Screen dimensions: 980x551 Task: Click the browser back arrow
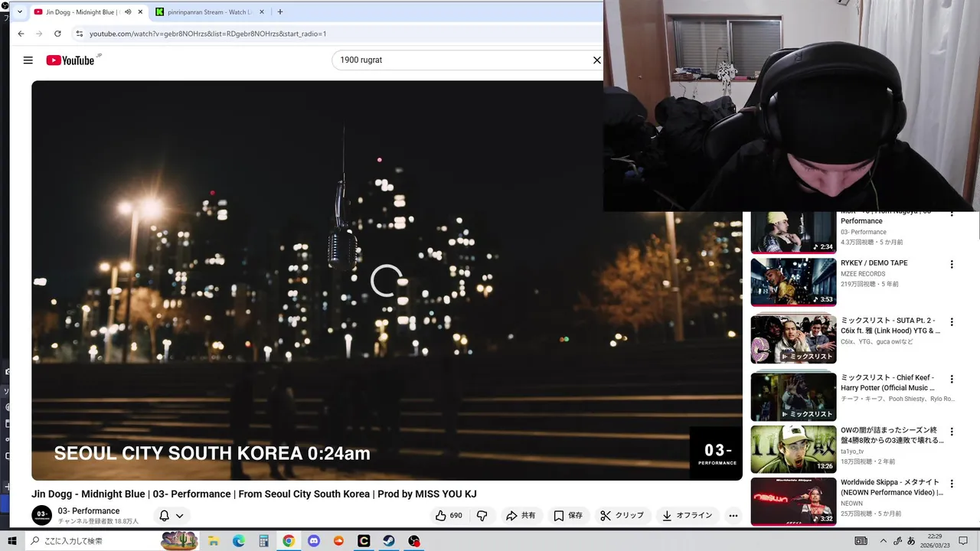21,34
